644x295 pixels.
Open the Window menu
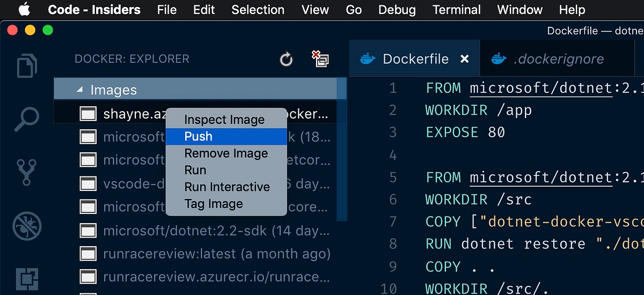pos(520,10)
